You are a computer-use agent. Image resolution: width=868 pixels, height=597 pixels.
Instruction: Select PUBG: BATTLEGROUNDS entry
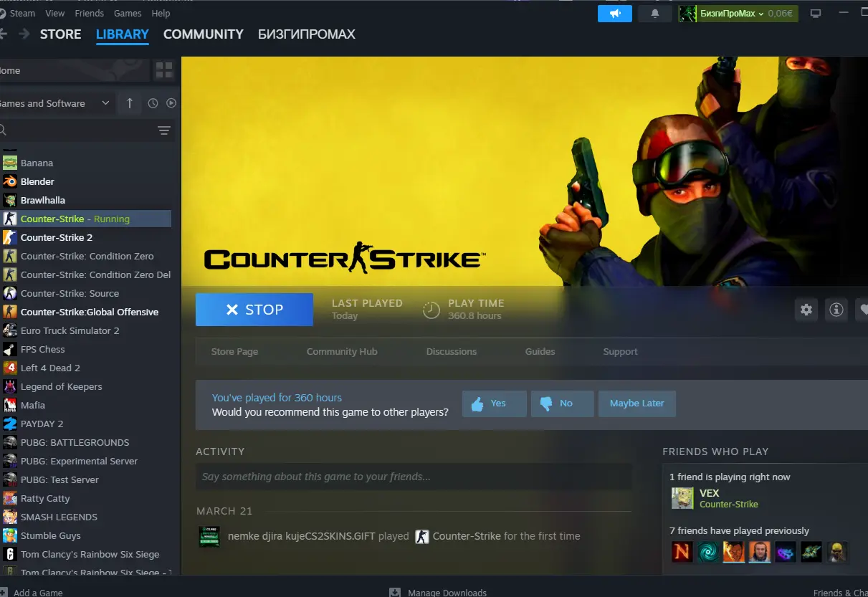[86, 442]
